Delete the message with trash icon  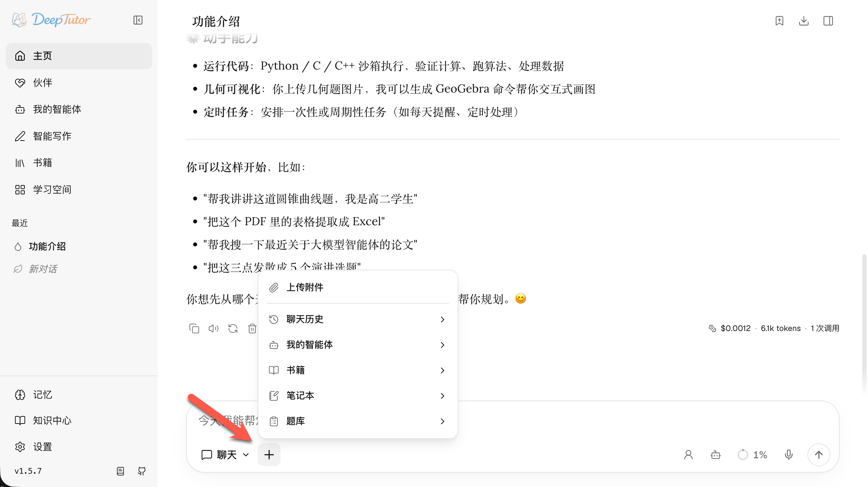click(x=252, y=328)
